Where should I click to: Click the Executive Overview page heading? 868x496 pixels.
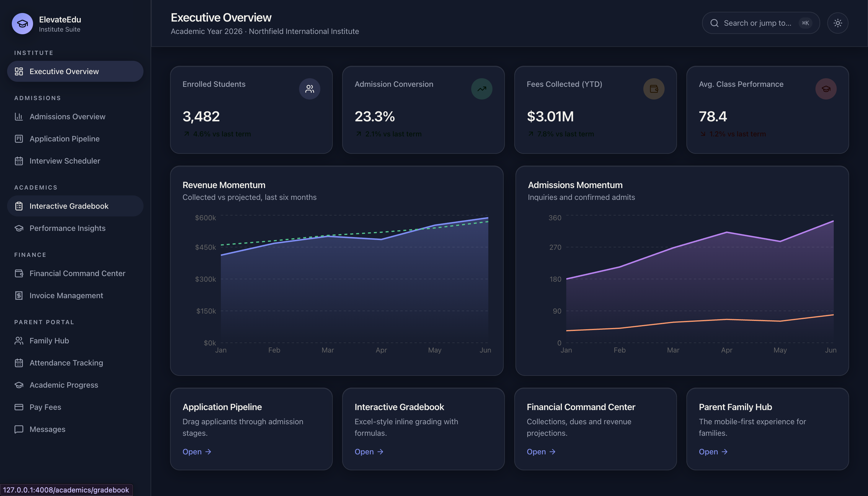click(221, 17)
